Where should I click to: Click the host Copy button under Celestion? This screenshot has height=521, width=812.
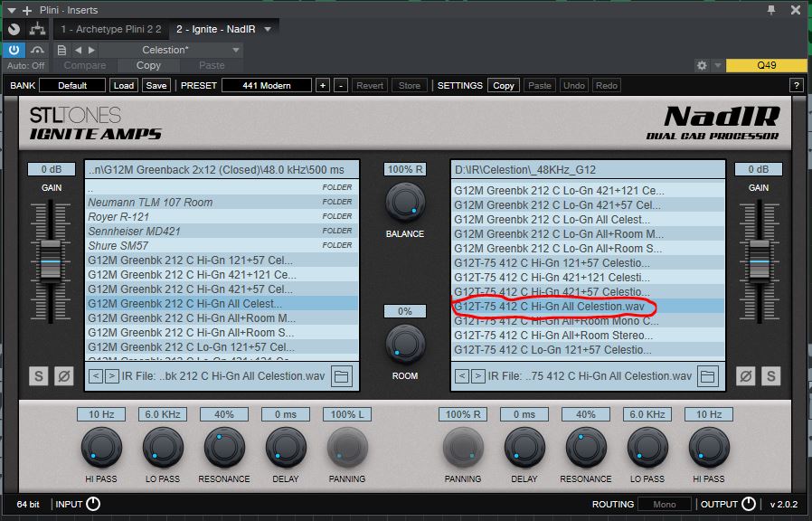(148, 66)
